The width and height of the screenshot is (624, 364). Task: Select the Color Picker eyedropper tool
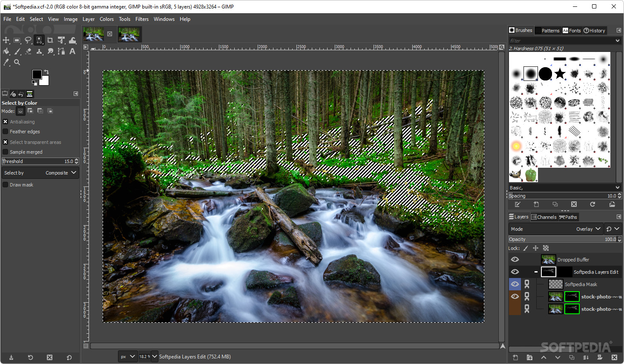pyautogui.click(x=6, y=62)
